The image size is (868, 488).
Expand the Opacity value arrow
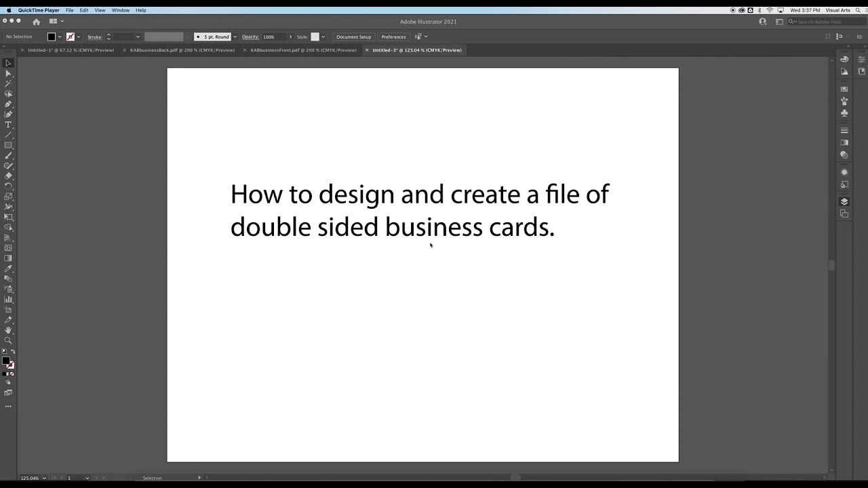click(290, 37)
